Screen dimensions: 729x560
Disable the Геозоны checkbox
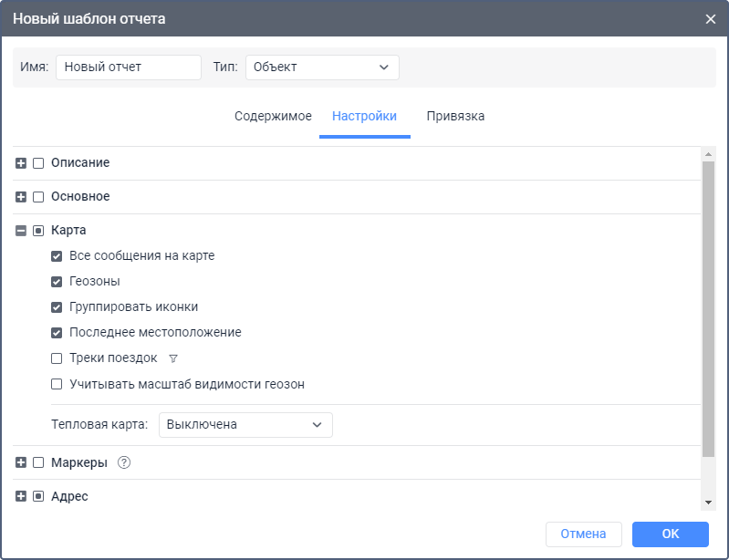[x=57, y=282]
